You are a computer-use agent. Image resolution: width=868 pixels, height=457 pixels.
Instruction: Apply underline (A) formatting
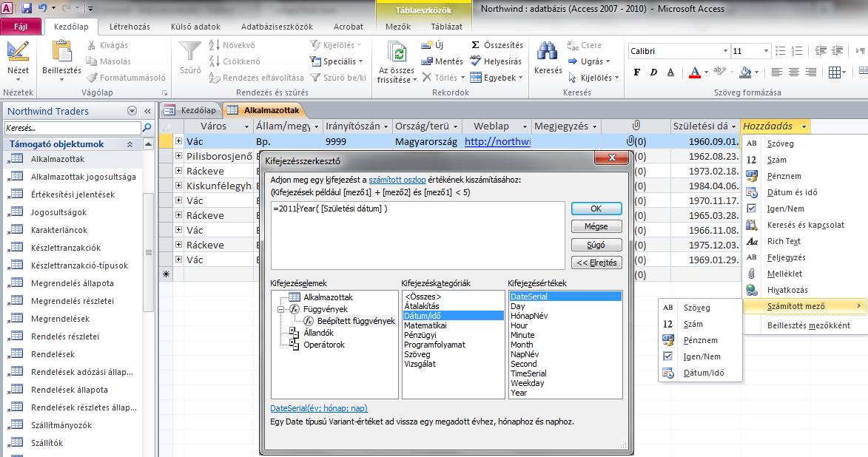[670, 72]
